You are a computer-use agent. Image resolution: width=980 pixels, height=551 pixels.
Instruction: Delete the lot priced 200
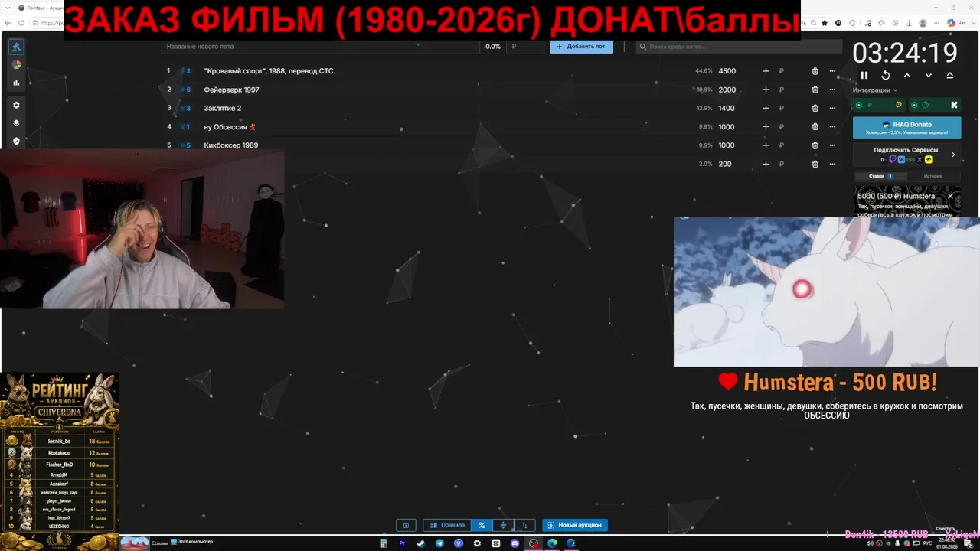[815, 164]
